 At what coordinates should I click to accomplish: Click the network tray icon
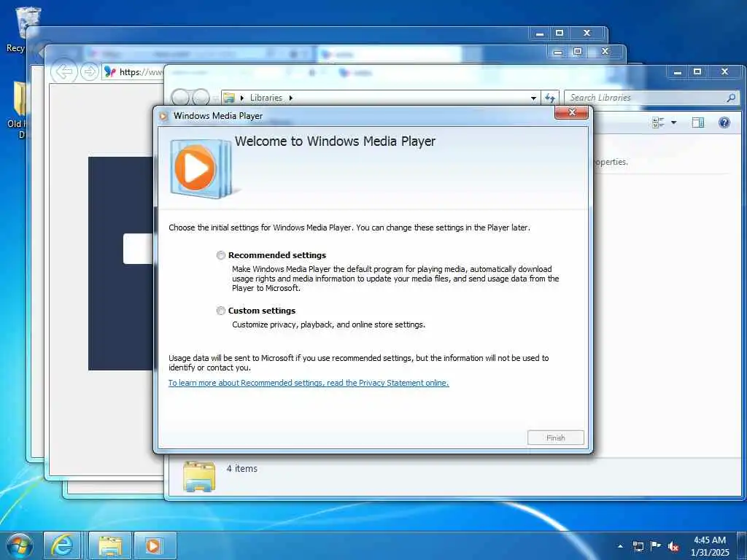click(638, 546)
